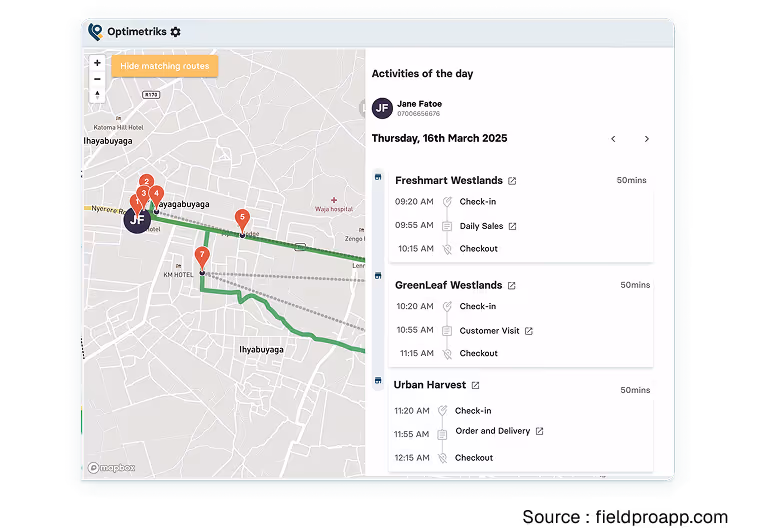Click the Optimetriks logo icon

coord(95,32)
